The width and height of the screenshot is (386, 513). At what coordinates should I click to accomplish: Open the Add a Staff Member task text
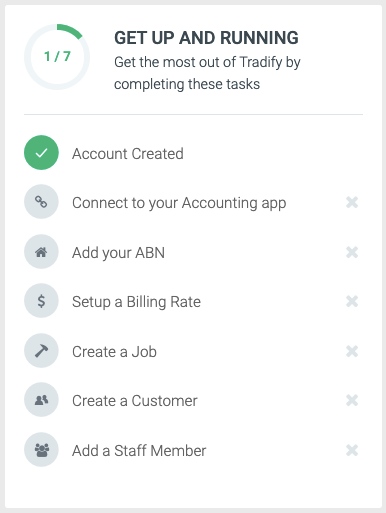(139, 451)
